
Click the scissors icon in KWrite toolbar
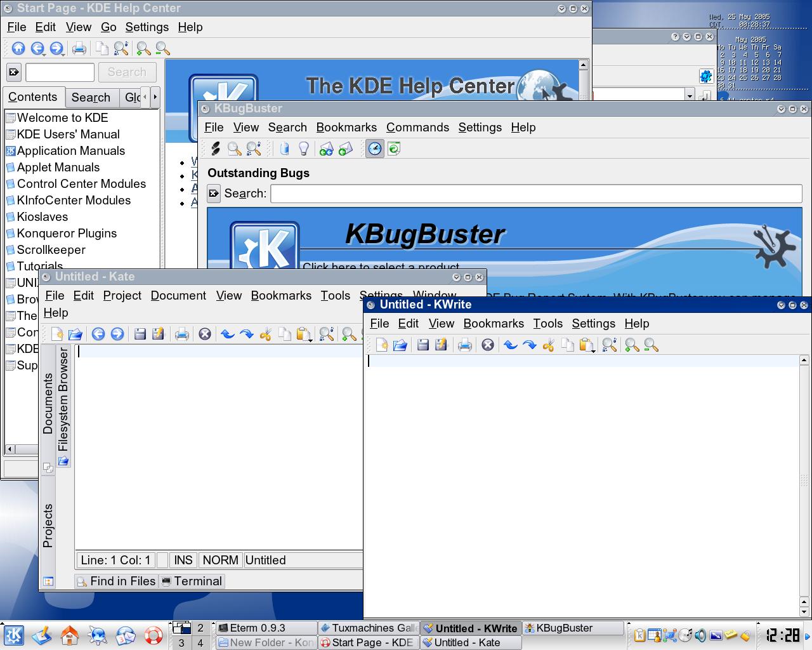pos(549,345)
